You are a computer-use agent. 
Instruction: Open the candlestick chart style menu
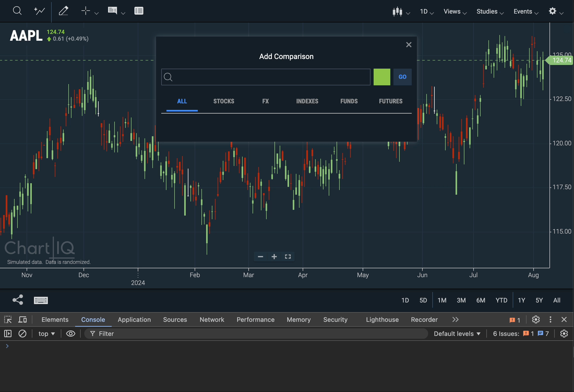pos(401,11)
